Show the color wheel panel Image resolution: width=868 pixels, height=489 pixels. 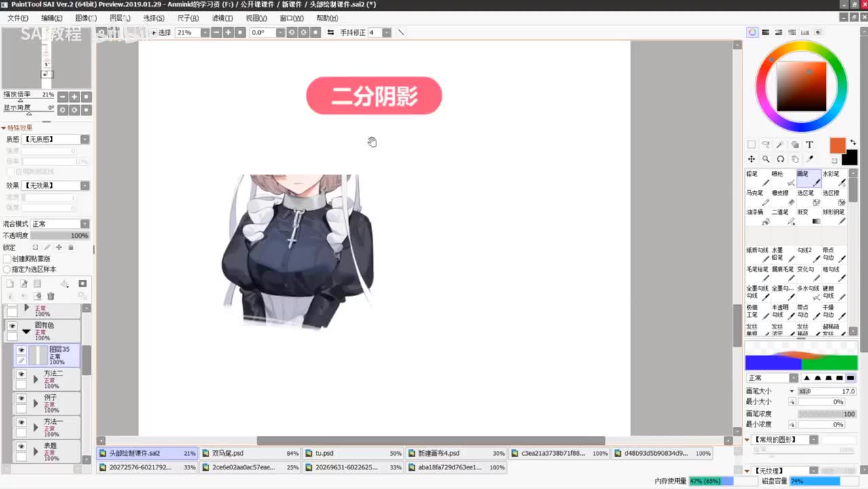tap(753, 32)
